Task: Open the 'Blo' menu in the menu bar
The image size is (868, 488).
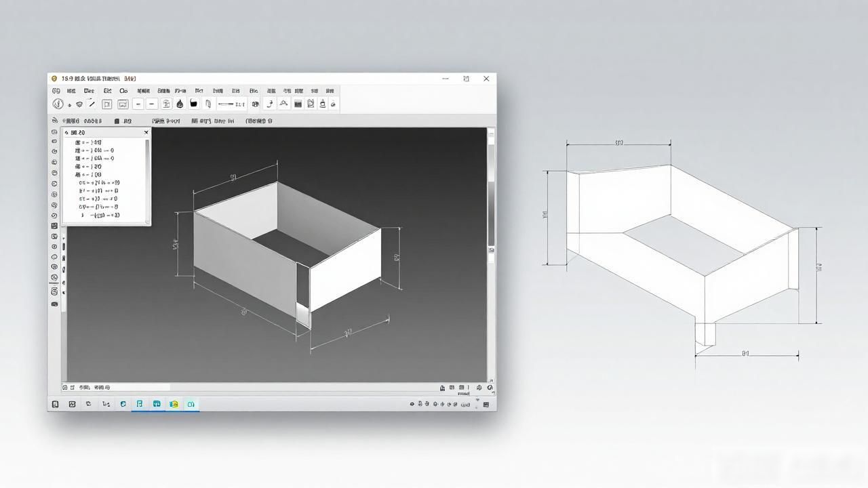Action: coord(254,91)
